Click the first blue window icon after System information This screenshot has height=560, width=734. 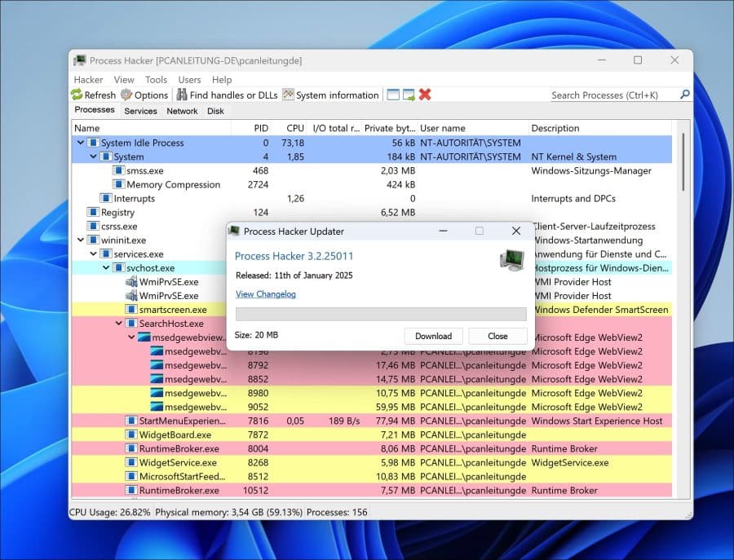(391, 95)
